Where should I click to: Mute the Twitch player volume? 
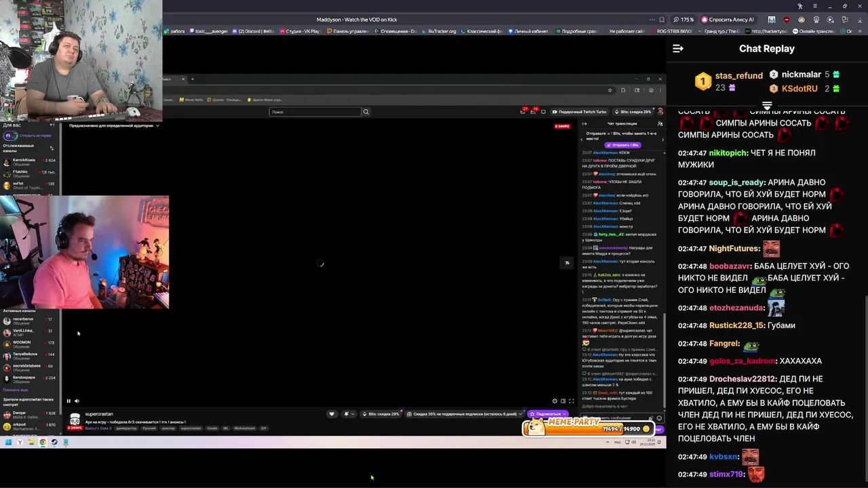(x=76, y=401)
